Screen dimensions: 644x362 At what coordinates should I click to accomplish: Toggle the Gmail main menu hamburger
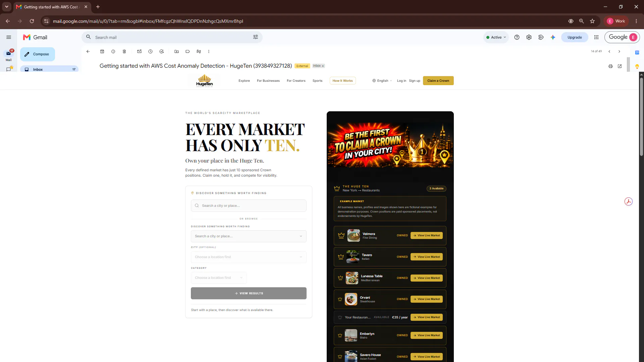point(9,37)
